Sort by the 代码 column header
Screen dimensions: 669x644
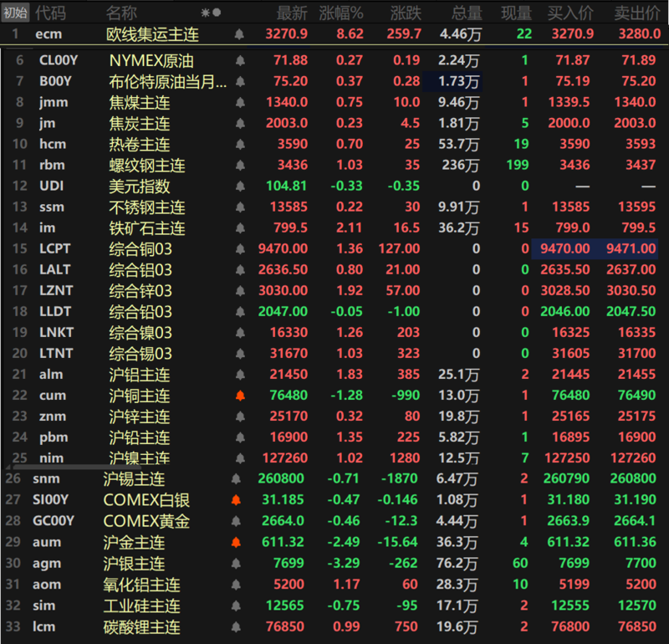pyautogui.click(x=50, y=13)
